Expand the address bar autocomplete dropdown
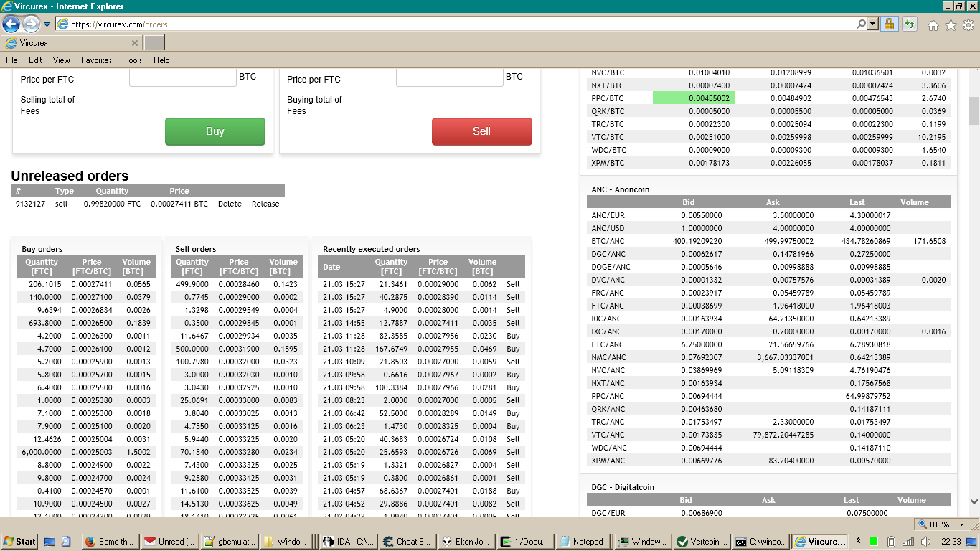This screenshot has width=980, height=551. point(873,24)
